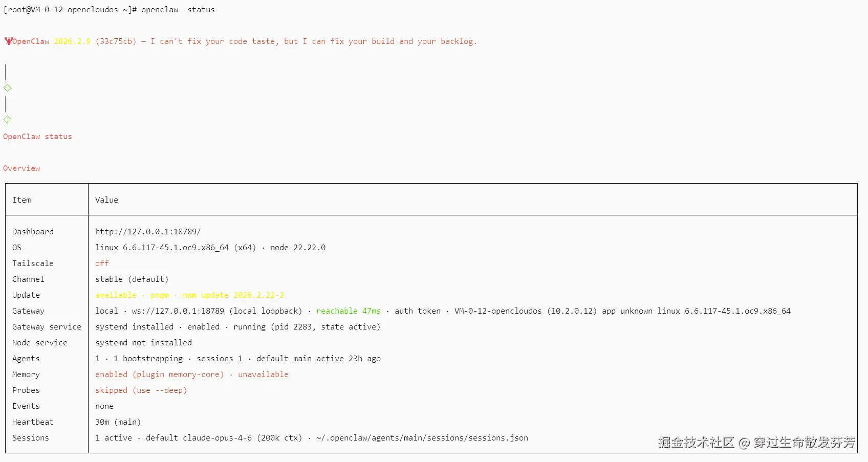The width and height of the screenshot is (868, 462).
Task: Click the 'skipped (use --deep)' probes value
Action: click(141, 390)
